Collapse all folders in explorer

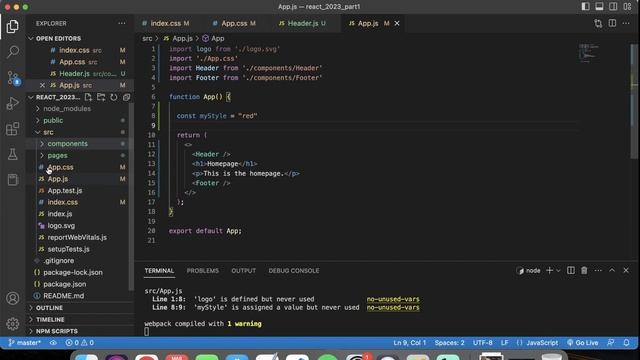(x=127, y=97)
